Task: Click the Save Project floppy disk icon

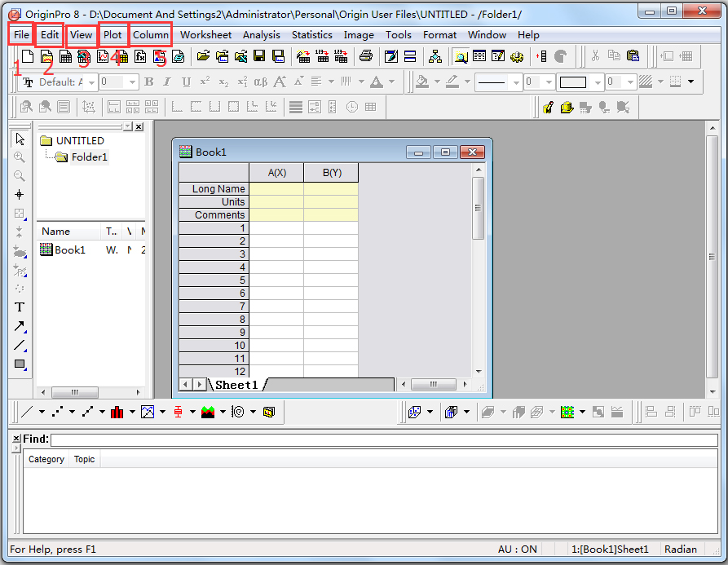Action: click(x=259, y=56)
